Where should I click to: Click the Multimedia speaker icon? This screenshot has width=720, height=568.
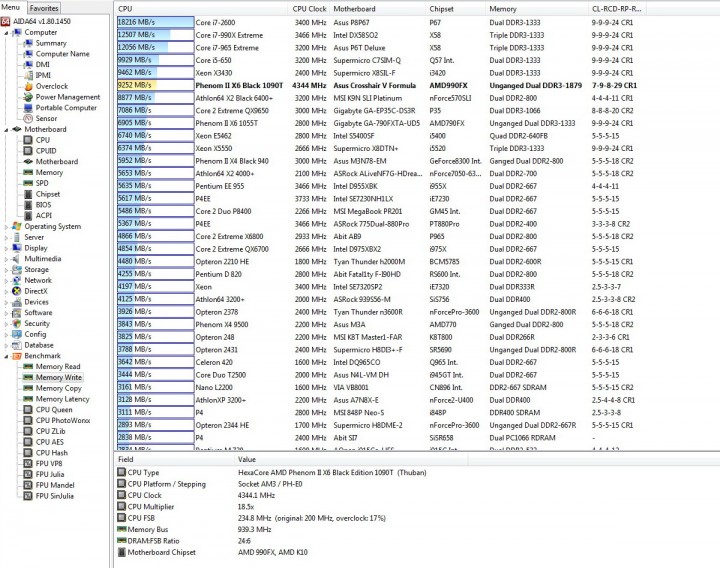[17, 259]
